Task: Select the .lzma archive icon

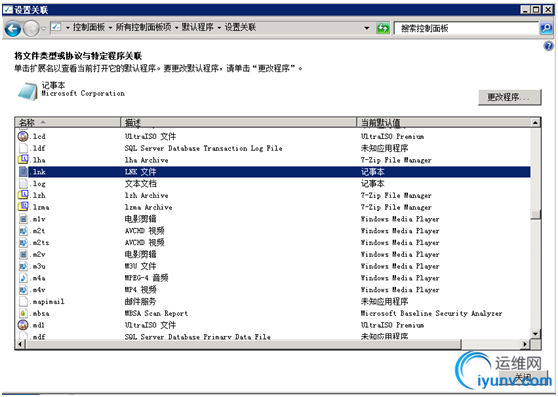Action: pyautogui.click(x=23, y=207)
